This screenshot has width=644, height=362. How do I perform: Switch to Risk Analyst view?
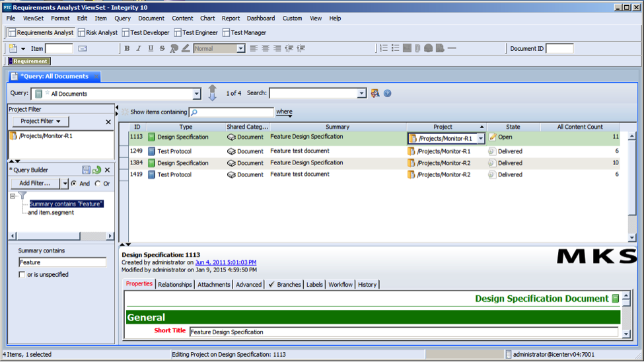tap(98, 32)
